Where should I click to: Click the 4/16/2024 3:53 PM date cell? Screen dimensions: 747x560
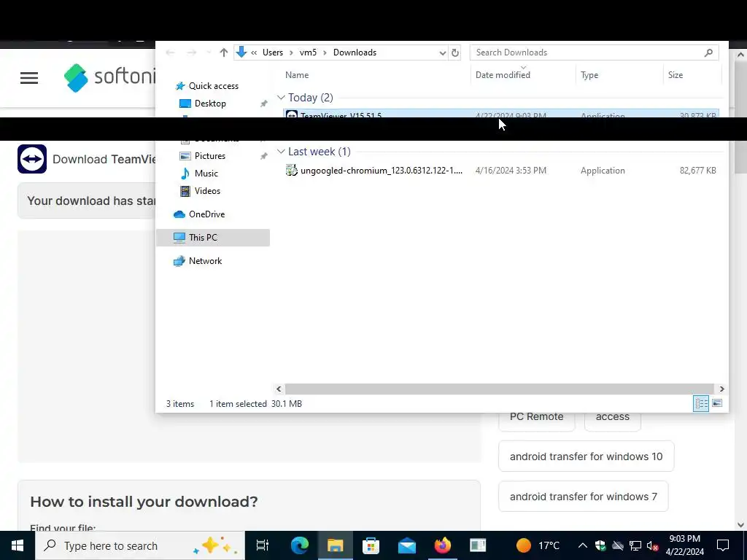pos(511,171)
